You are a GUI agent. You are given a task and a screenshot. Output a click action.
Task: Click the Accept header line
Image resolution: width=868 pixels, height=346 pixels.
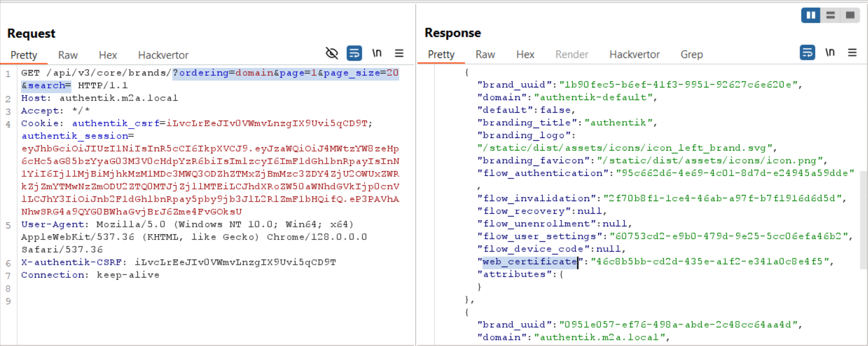coord(56,111)
